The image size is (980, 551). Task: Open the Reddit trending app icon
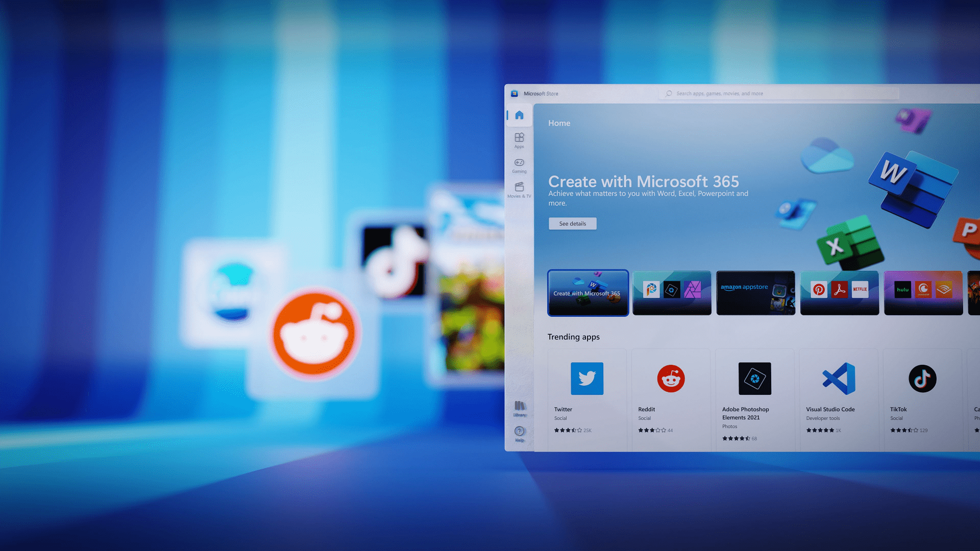[x=671, y=379]
